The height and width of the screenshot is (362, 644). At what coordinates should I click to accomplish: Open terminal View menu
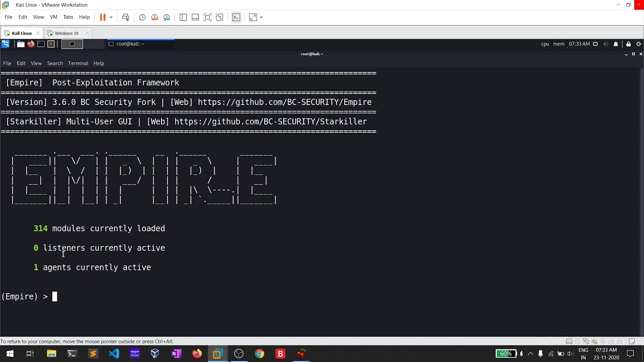36,63
